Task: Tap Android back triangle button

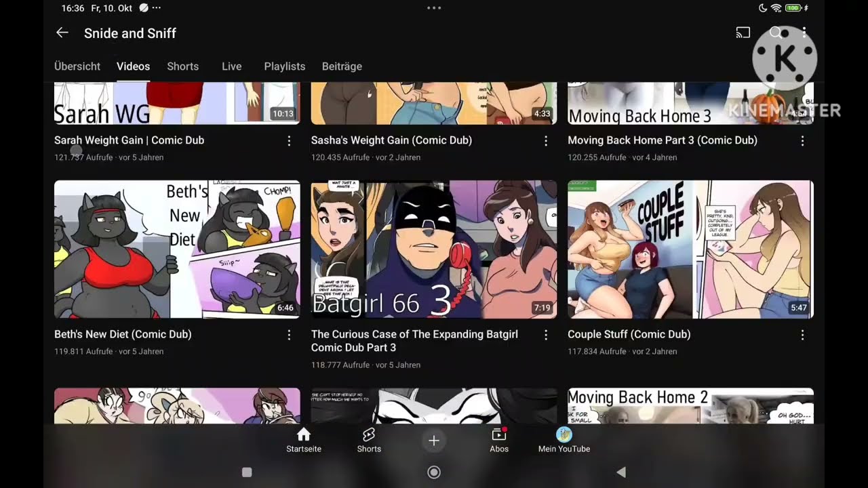Action: tap(620, 472)
